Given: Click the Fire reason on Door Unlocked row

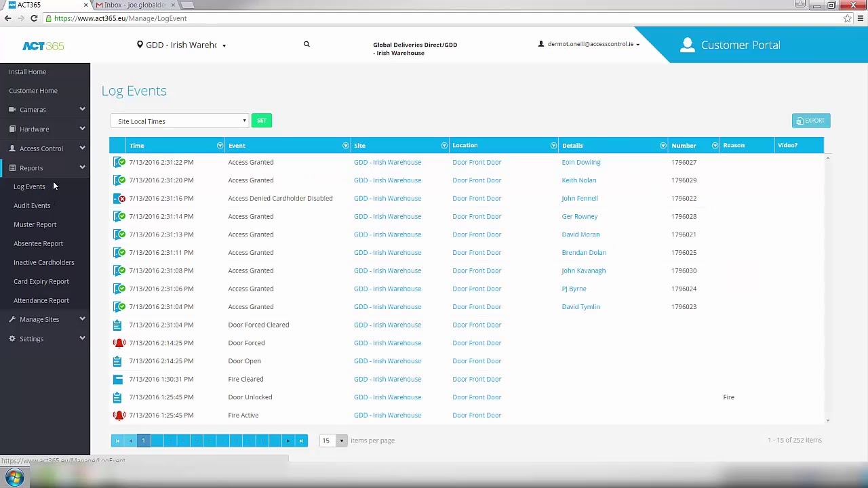Looking at the screenshot, I should tap(728, 397).
